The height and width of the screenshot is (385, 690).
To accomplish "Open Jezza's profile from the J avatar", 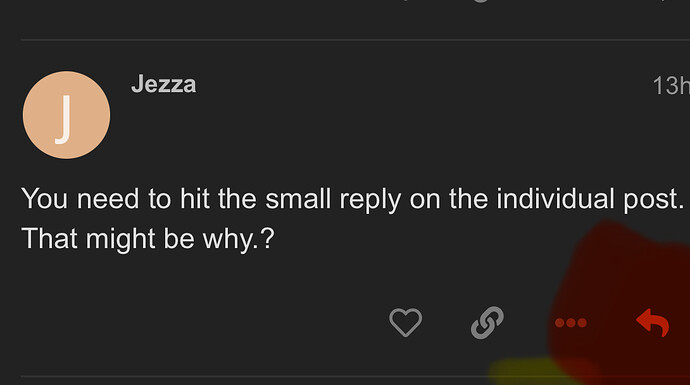I will click(x=66, y=115).
